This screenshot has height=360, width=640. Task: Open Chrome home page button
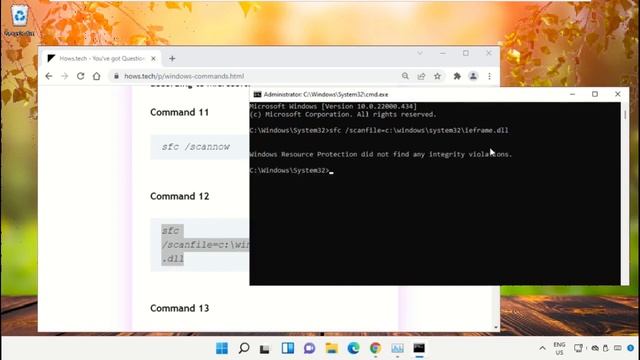coord(96,76)
